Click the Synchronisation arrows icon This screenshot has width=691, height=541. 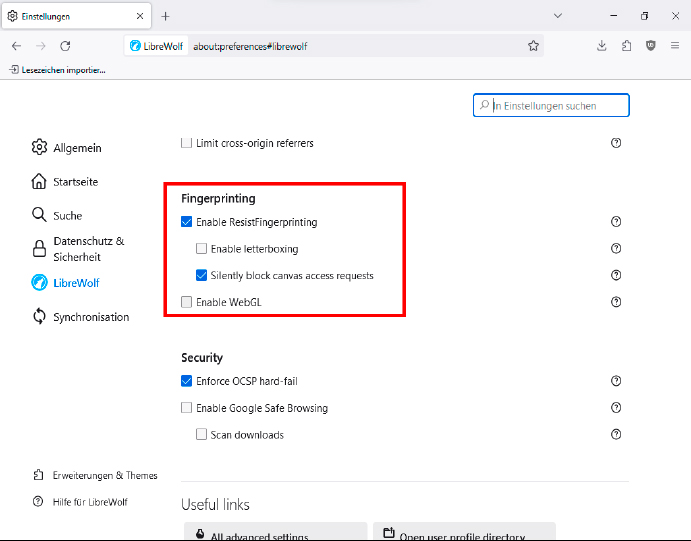coord(39,316)
